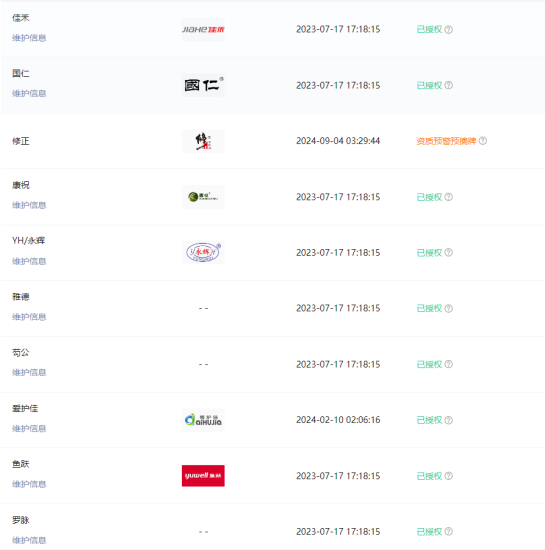Click the JIAHE 佳禾 brand logo thumbnail
The image size is (545, 550).
(203, 29)
